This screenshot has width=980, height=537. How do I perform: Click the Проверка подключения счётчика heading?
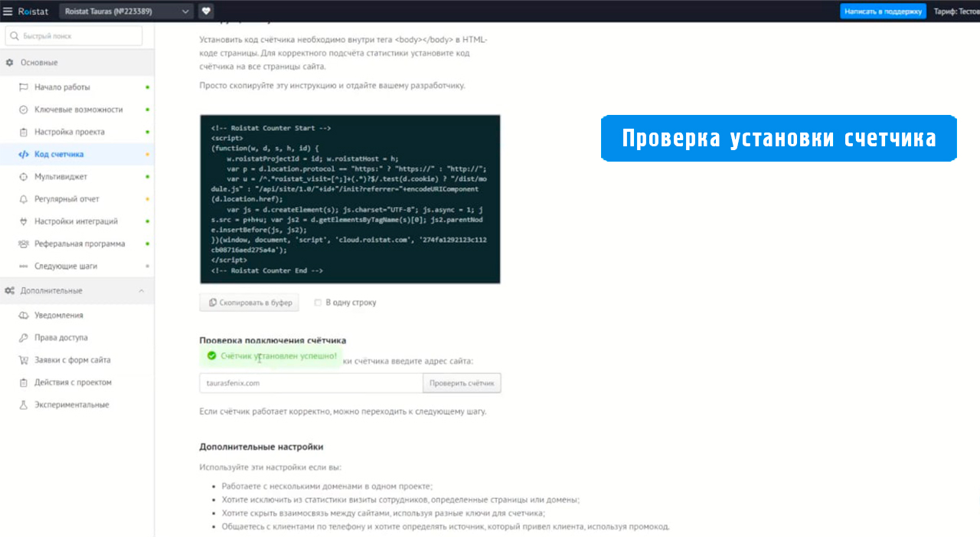point(273,340)
